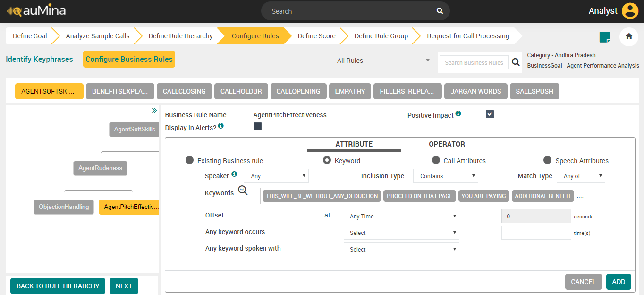
Task: Open Positive Impact info icon
Action: (458, 114)
